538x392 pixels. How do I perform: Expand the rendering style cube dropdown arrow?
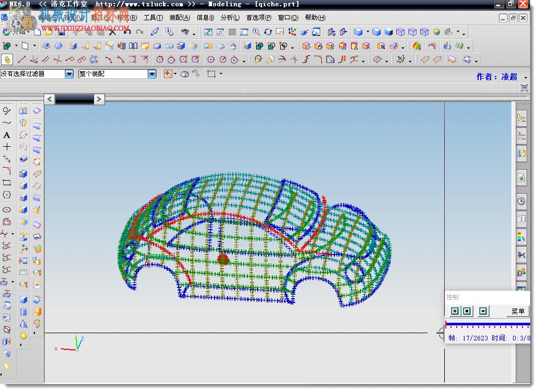click(368, 32)
